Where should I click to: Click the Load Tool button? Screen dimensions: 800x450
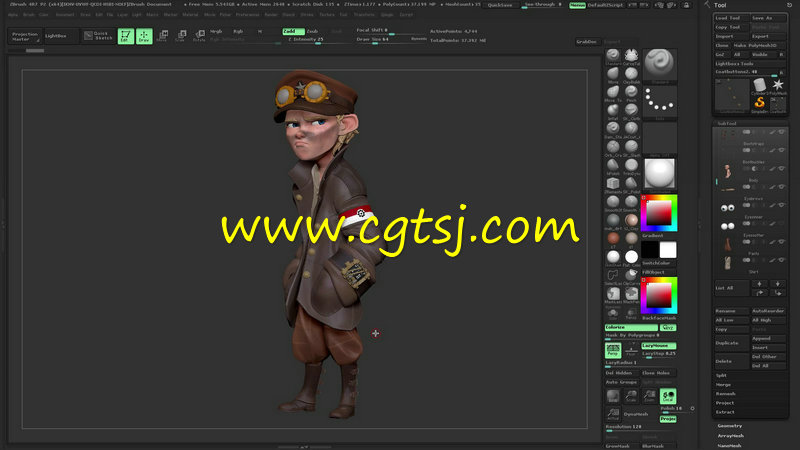click(x=731, y=18)
